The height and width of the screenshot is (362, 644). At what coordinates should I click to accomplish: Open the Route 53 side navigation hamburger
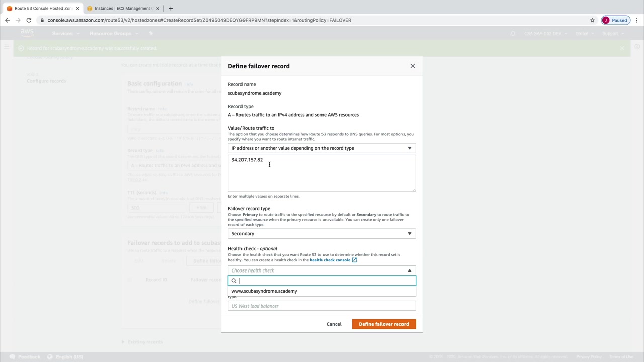pos(7,47)
